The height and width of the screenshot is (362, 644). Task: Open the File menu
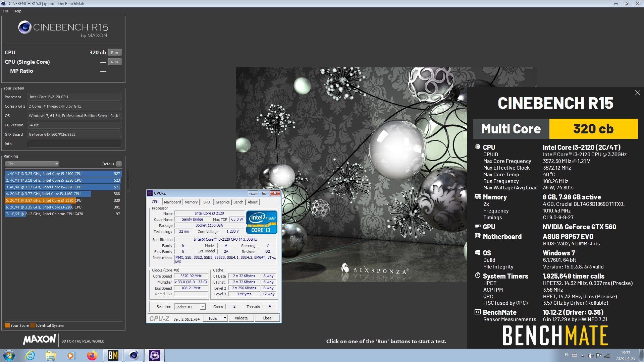coord(6,11)
